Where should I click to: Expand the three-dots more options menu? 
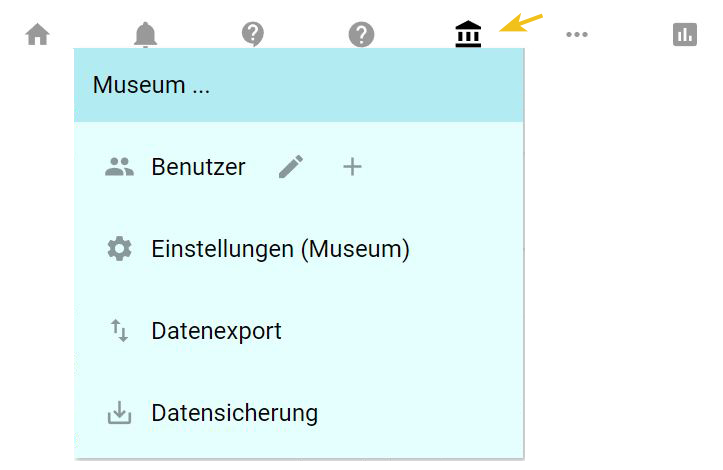tap(576, 34)
